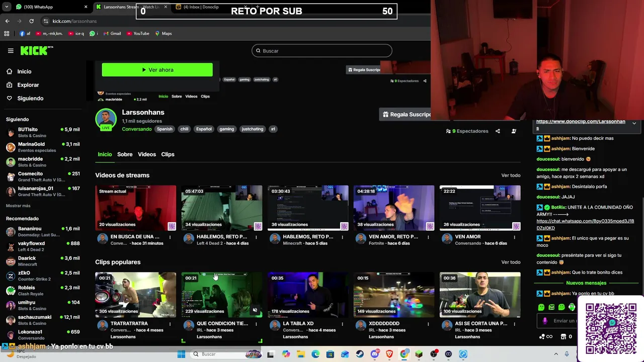The width and height of the screenshot is (644, 362).
Task: Open the Maps bookmark
Action: point(164,34)
